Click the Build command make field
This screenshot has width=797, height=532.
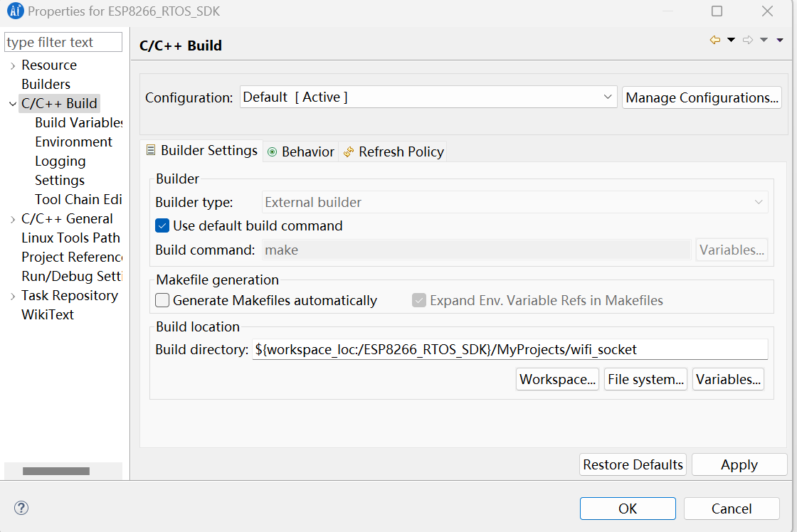(476, 250)
